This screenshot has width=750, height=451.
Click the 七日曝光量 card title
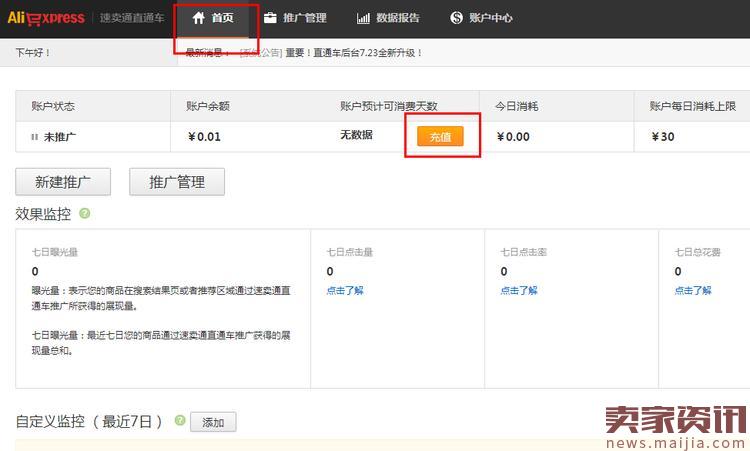[x=55, y=252]
